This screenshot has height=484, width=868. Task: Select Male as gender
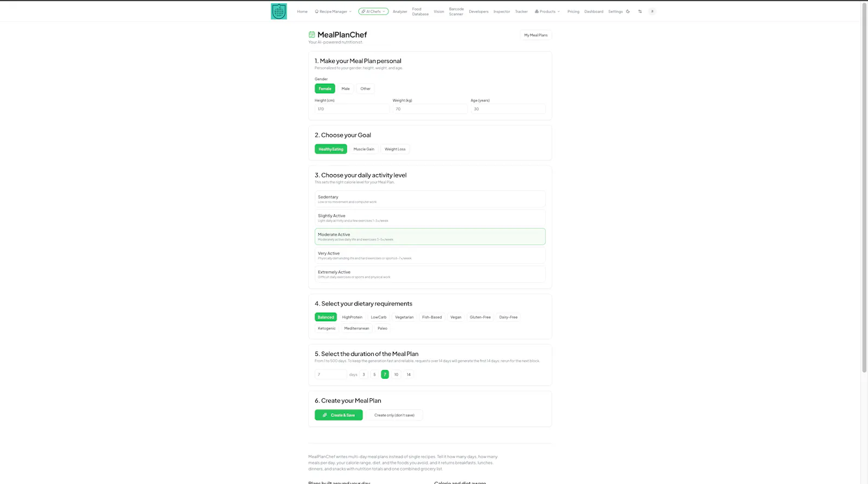pyautogui.click(x=346, y=88)
